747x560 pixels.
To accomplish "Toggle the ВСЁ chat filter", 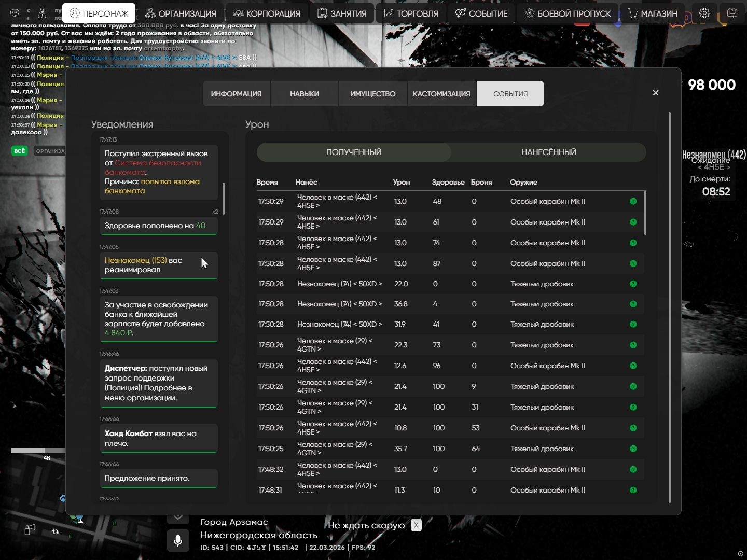I will [x=19, y=151].
